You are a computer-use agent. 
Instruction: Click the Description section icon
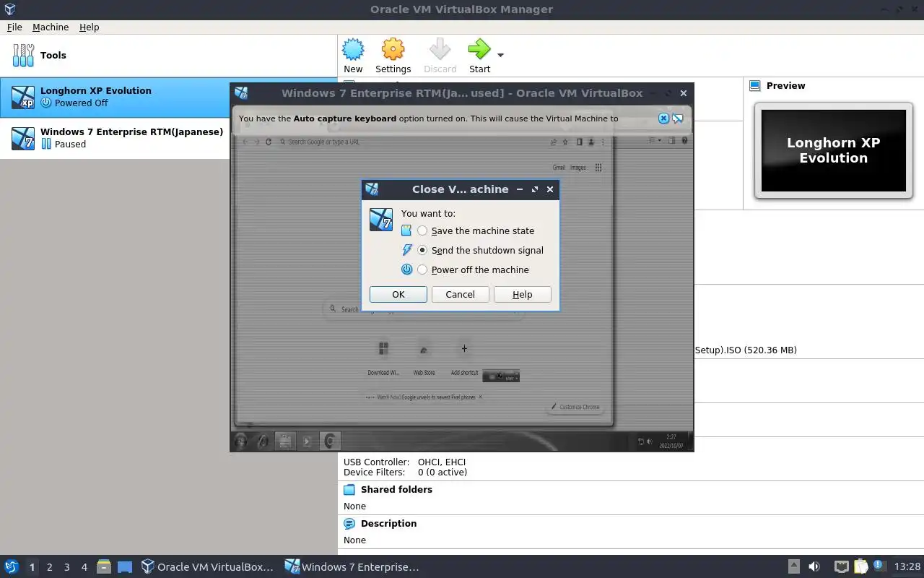tap(349, 523)
